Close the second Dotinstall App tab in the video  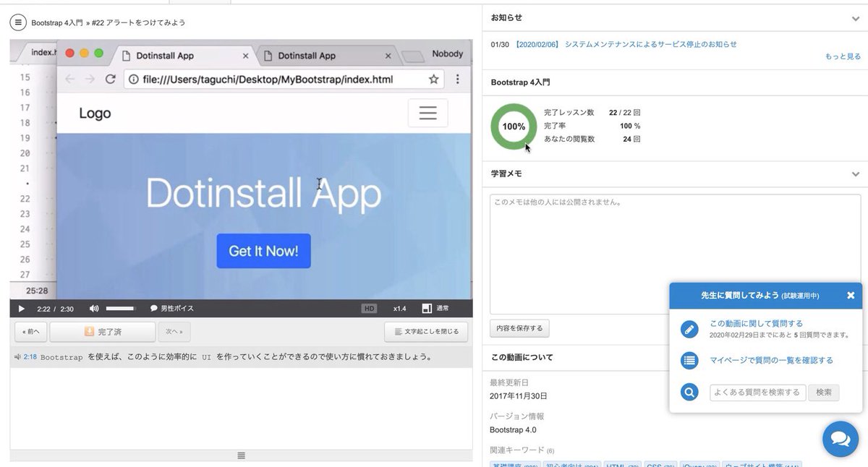coord(388,56)
